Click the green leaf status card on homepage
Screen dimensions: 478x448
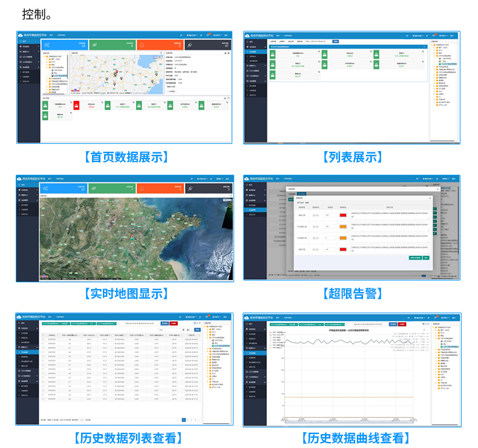coord(112,45)
